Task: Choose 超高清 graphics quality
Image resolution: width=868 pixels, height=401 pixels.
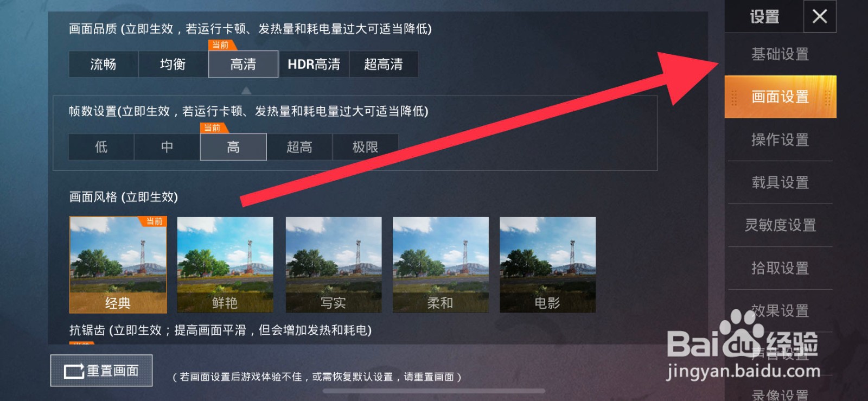Action: pos(384,64)
